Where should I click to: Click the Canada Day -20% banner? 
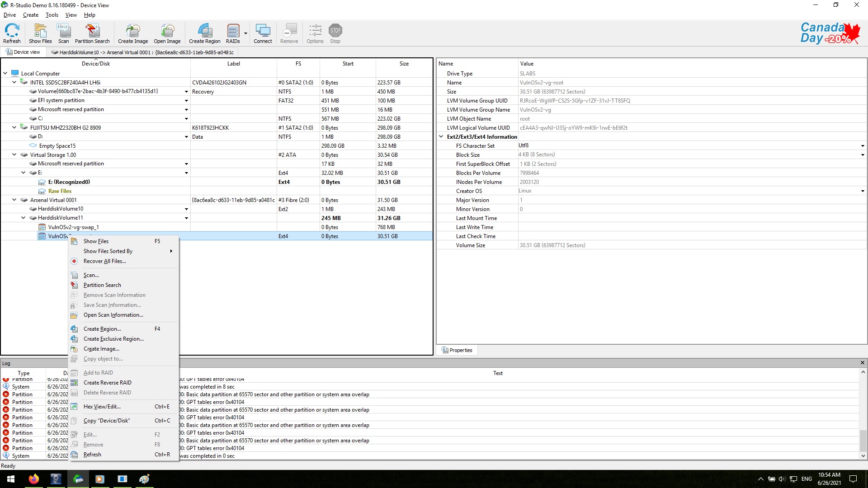click(830, 33)
